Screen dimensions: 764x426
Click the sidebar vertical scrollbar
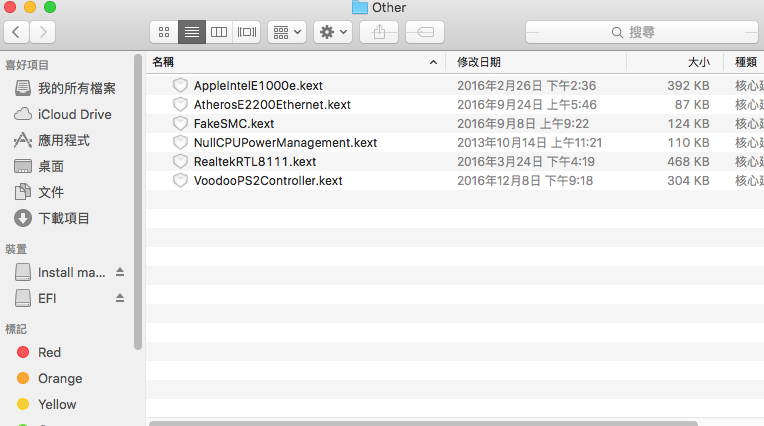[x=138, y=202]
